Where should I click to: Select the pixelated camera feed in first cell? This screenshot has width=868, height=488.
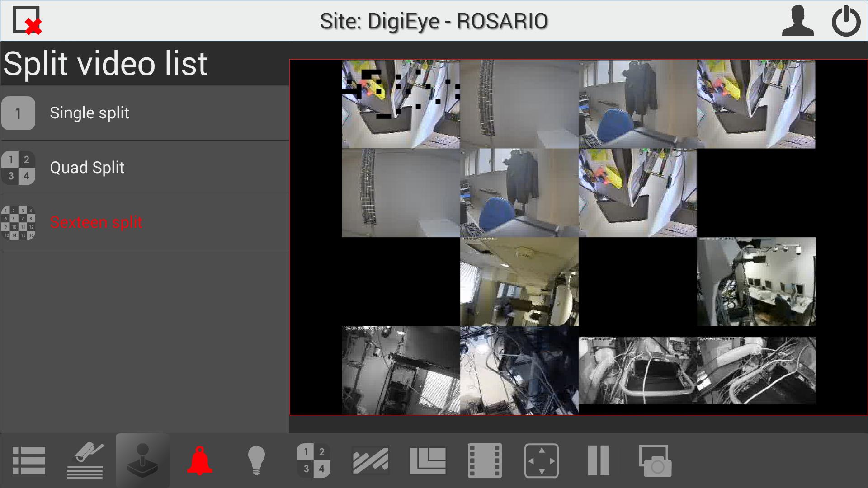(x=401, y=104)
